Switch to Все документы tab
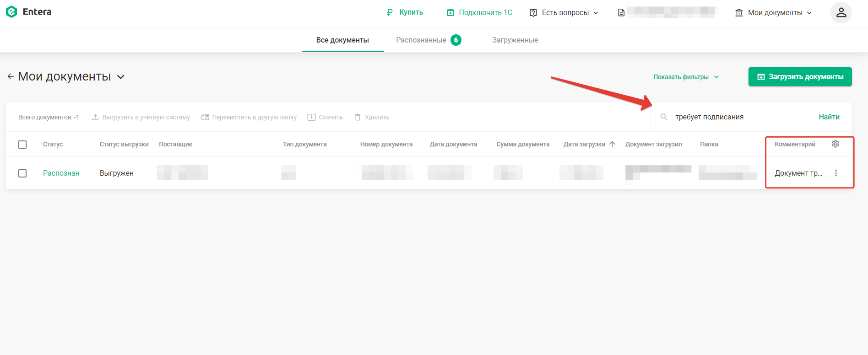The width and height of the screenshot is (868, 355). tap(342, 40)
